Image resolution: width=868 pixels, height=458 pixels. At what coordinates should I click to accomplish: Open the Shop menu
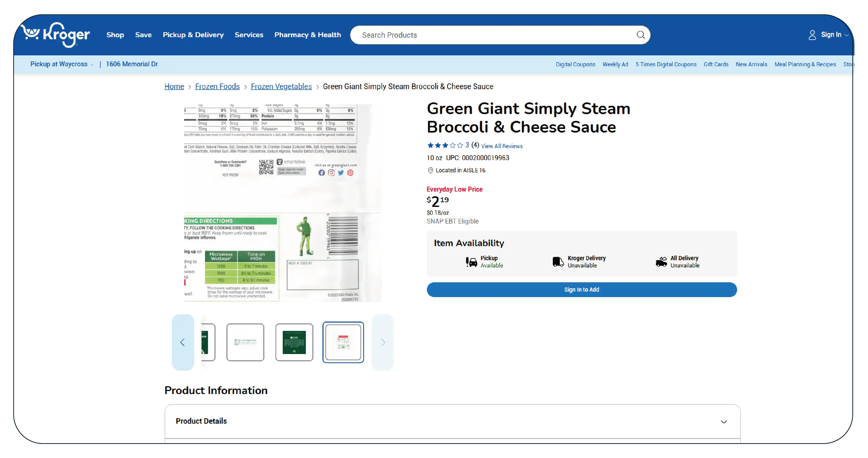[115, 35]
